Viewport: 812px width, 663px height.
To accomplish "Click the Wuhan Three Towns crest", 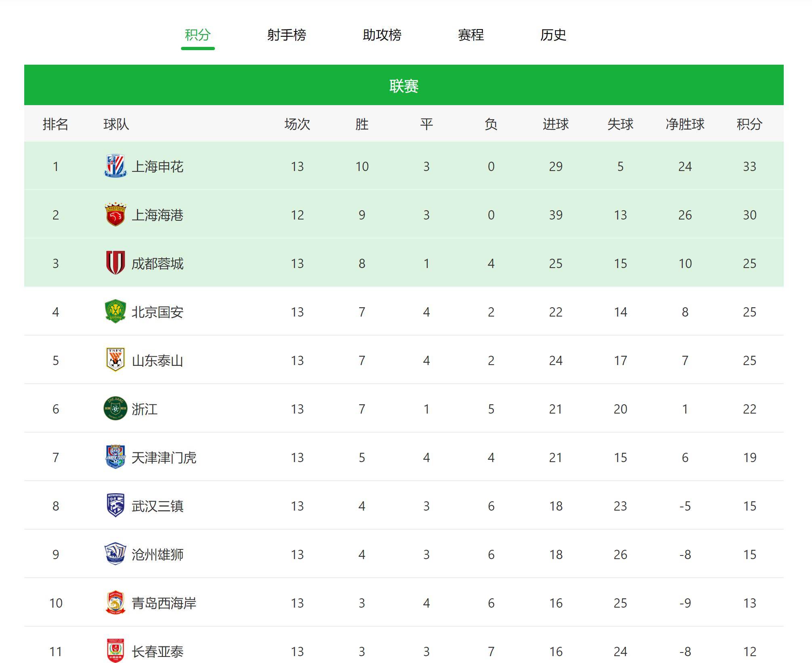I will coord(116,506).
